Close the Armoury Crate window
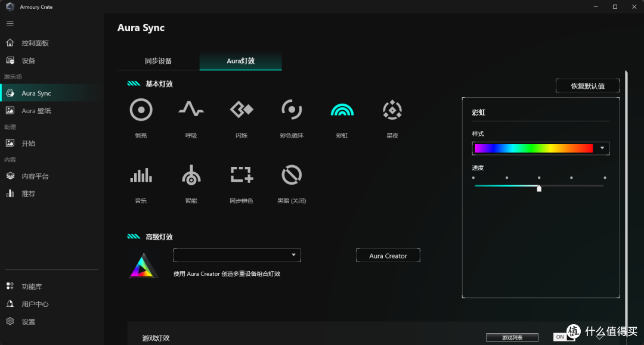Screen dimensions: 644x345 (634, 7)
